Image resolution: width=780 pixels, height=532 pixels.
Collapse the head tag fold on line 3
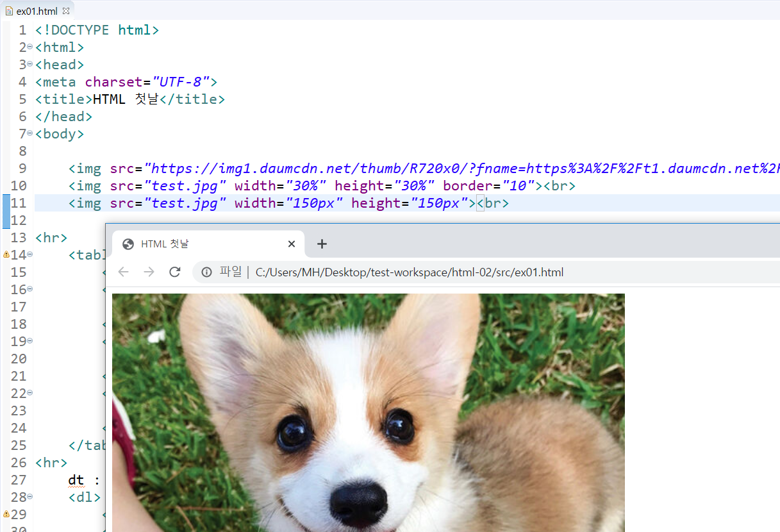pos(30,63)
